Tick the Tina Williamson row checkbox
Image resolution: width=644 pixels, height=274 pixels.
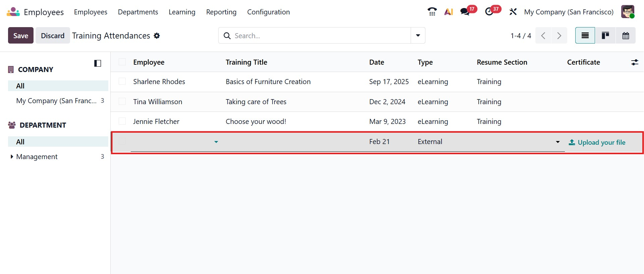pos(122,101)
